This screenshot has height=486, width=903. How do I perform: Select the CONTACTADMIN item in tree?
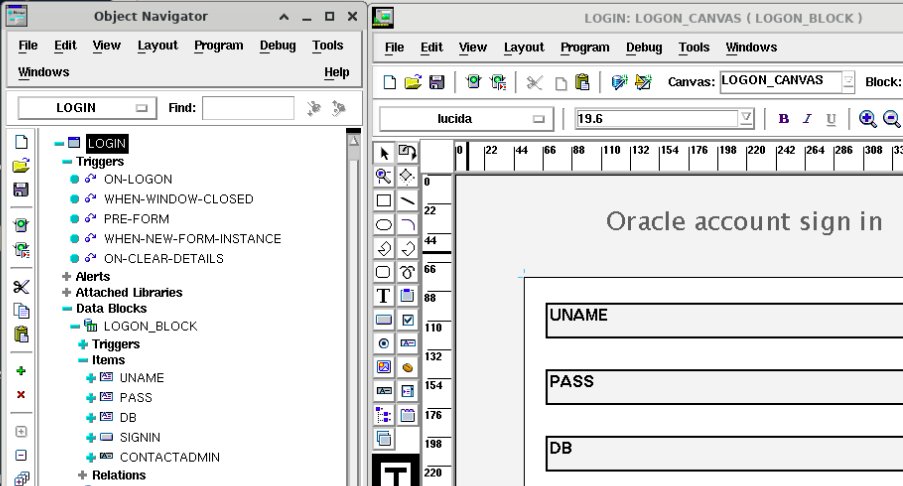[x=169, y=457]
